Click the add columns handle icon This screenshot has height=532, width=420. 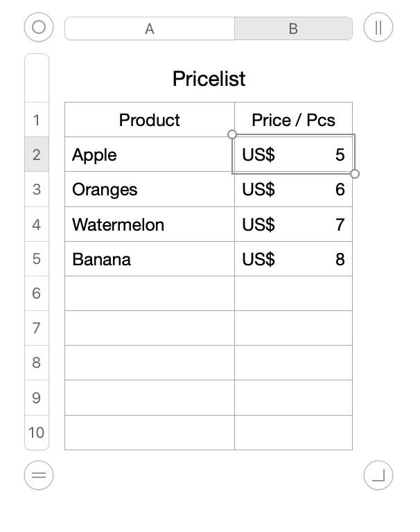[x=378, y=28]
